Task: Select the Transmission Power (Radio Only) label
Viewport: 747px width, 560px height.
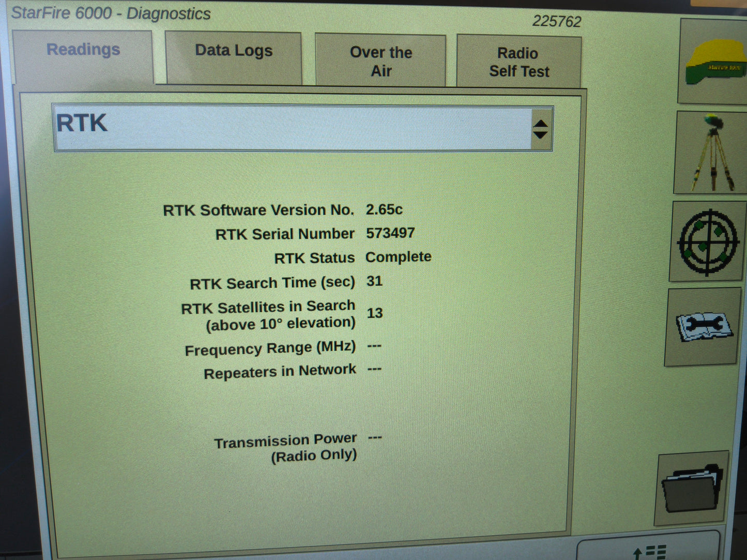Action: coord(285,448)
